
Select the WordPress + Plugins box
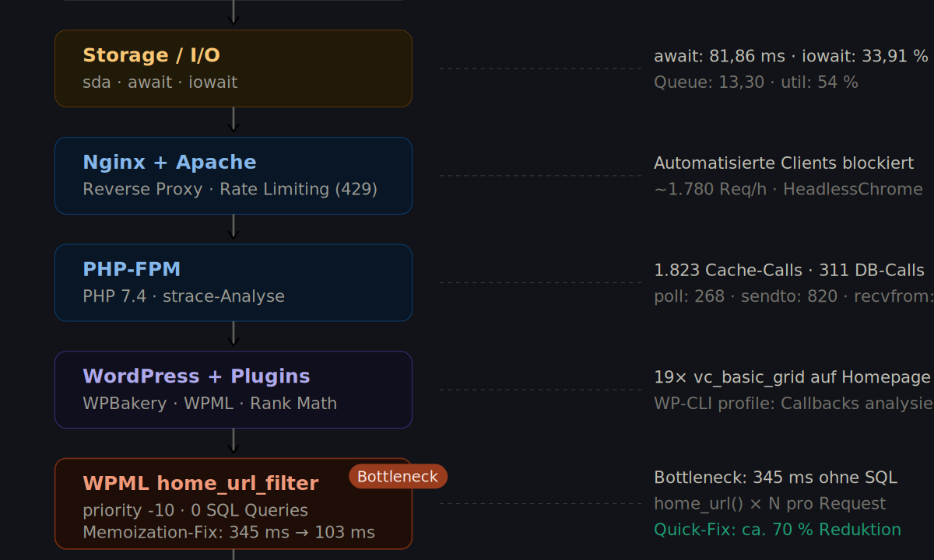click(233, 390)
